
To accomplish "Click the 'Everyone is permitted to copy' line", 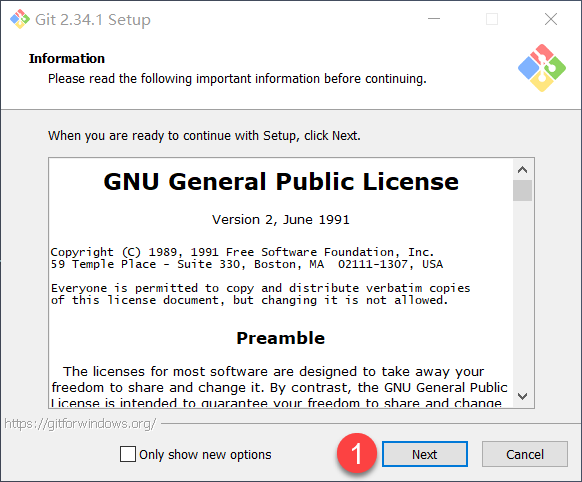I will point(261,288).
